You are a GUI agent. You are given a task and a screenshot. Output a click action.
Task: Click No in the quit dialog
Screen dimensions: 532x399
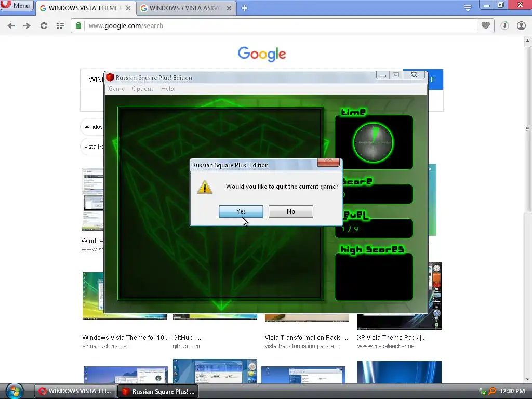tap(291, 211)
